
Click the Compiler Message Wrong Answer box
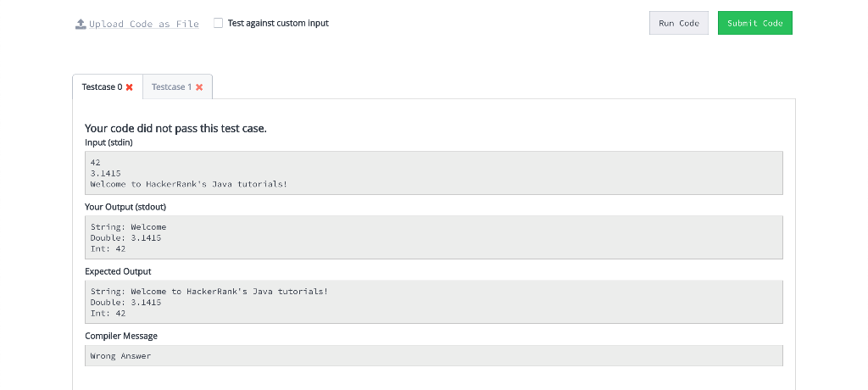point(434,355)
